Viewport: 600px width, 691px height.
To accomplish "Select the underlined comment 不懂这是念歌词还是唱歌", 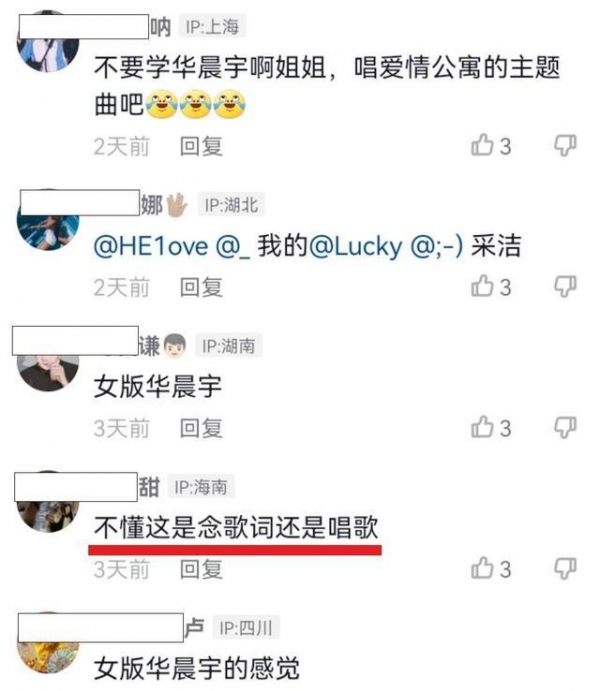I will [236, 527].
